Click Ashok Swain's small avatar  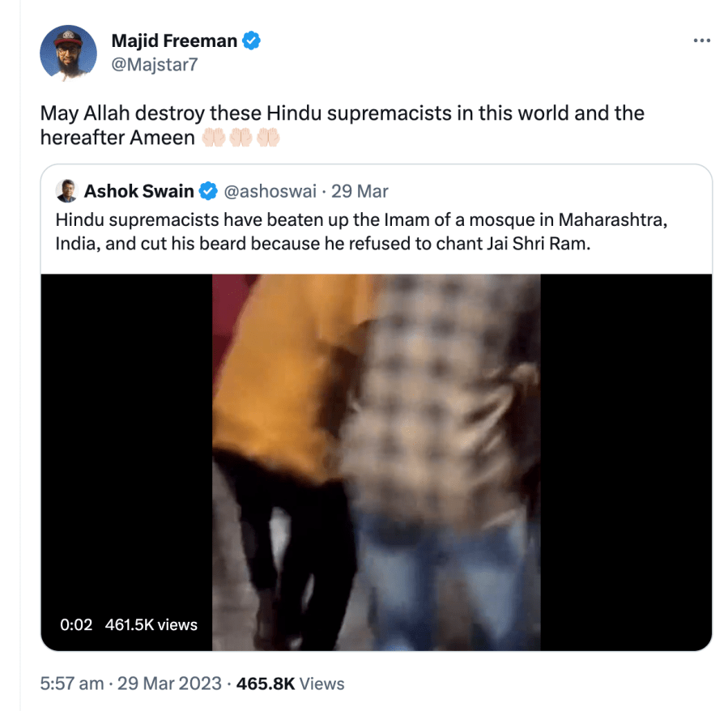pos(67,191)
